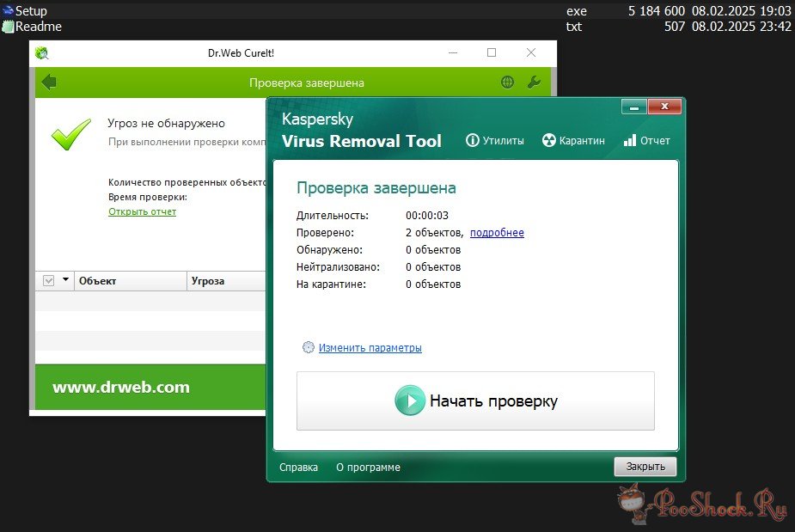The width and height of the screenshot is (795, 532).
Task: Open Отчет in Kaspersky tool
Action: [x=647, y=140]
